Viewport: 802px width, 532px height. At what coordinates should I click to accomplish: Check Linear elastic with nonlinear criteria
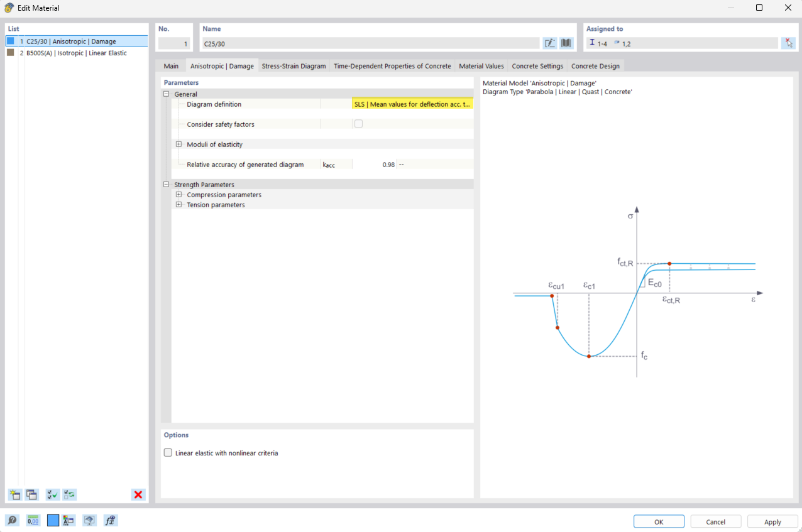click(168, 452)
